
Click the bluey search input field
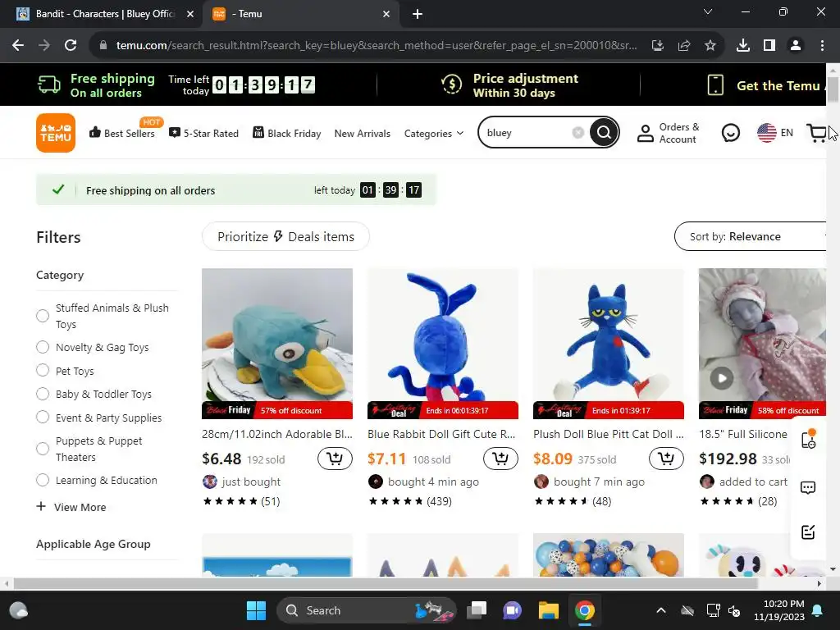coord(526,132)
